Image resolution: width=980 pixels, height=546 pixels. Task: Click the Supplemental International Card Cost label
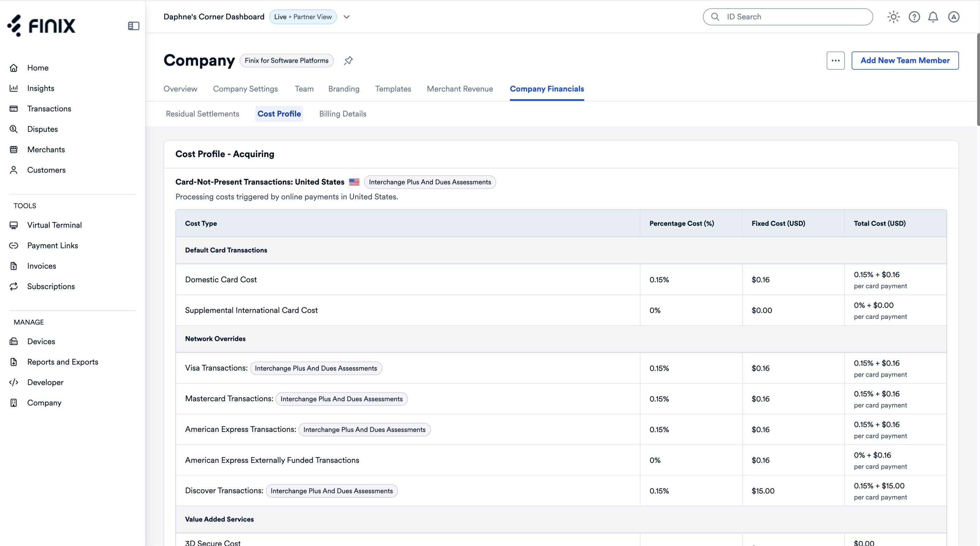[x=251, y=310]
